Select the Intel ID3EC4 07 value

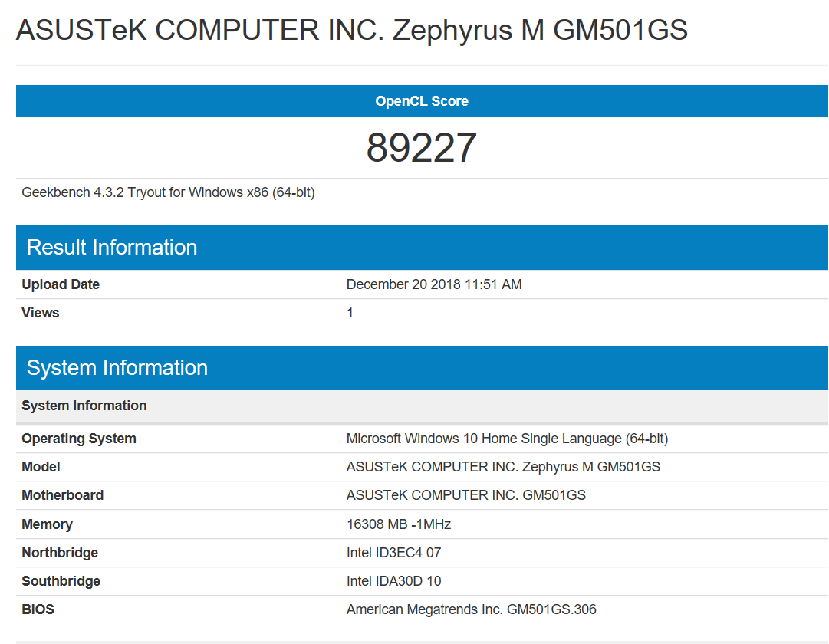tap(394, 553)
